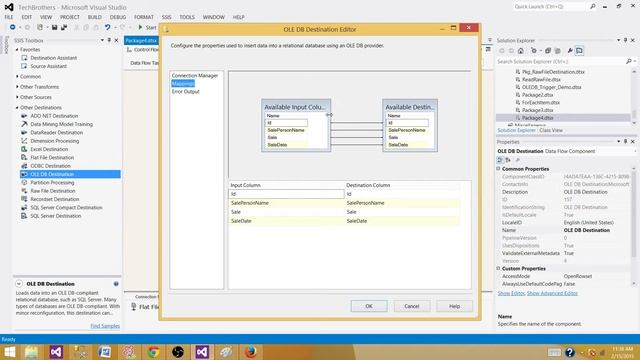Open the SSIS Toolbox window options dropdown

102,40
